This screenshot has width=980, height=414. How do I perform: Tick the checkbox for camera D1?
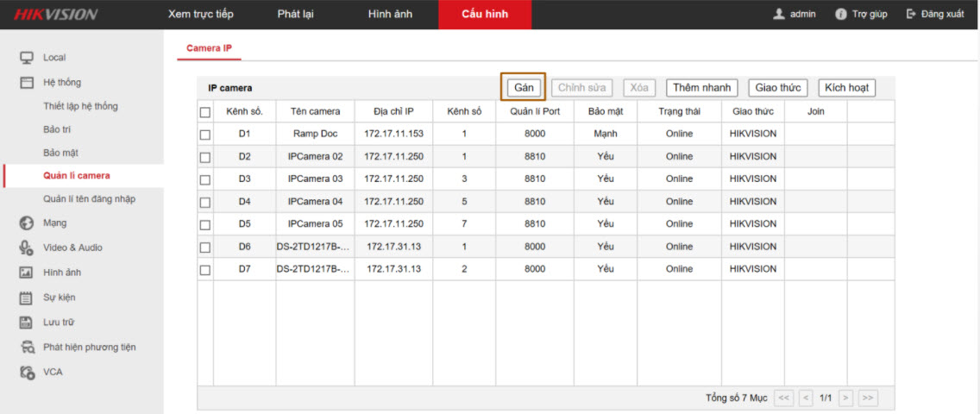205,135
